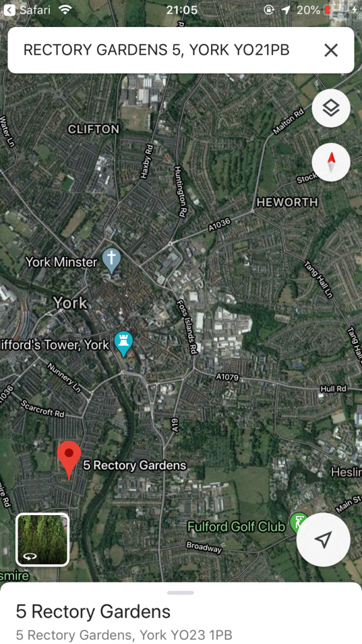Screen dimensions: 362x644
Task: Tap the Fulford Golf Club green pin
Action: (x=298, y=523)
